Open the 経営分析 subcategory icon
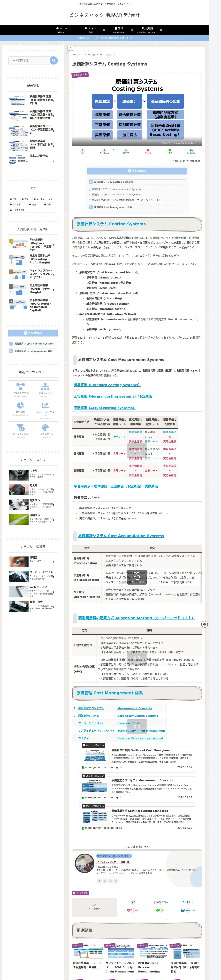This screenshot has height=980, width=221. pos(21,410)
